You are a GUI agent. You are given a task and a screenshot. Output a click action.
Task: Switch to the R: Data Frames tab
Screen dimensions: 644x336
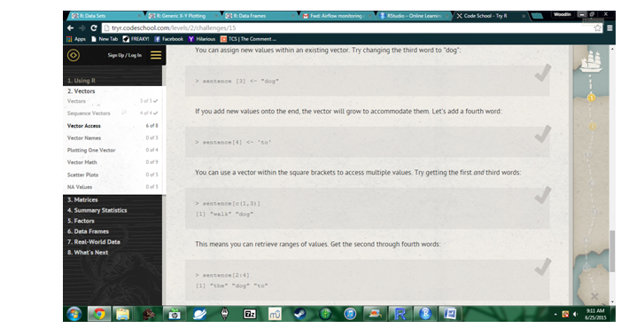tap(260, 16)
